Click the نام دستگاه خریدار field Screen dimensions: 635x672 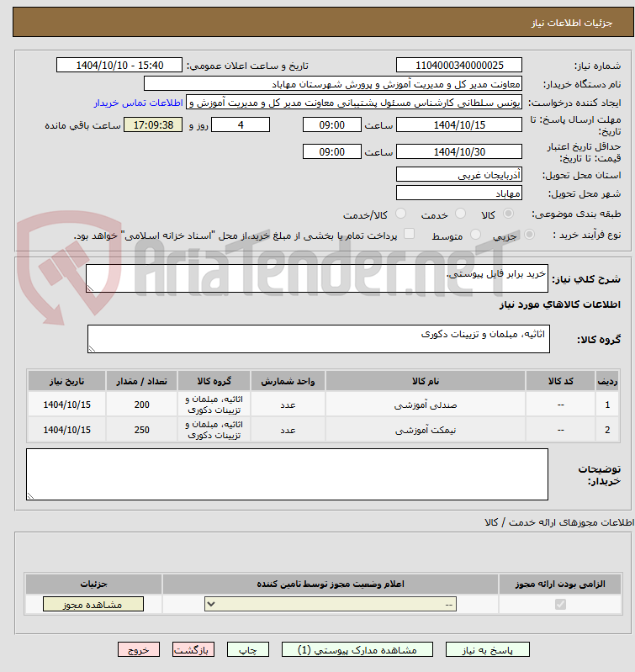coord(333,84)
